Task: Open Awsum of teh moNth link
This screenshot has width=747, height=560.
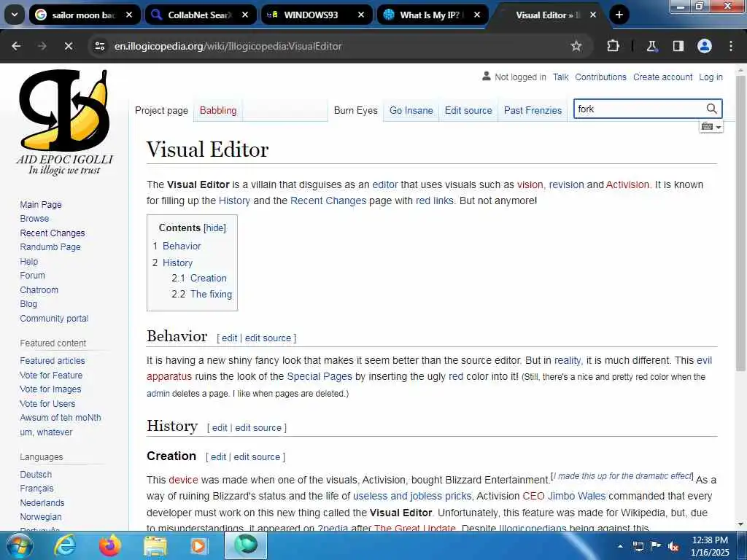Action: [x=61, y=418]
